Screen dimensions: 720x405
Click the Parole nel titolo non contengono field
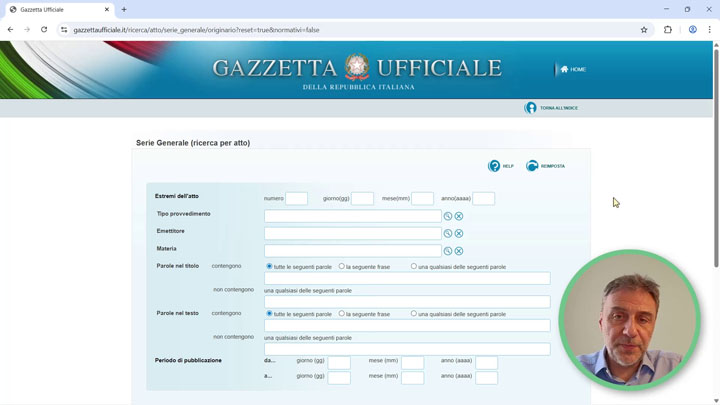tap(407, 302)
